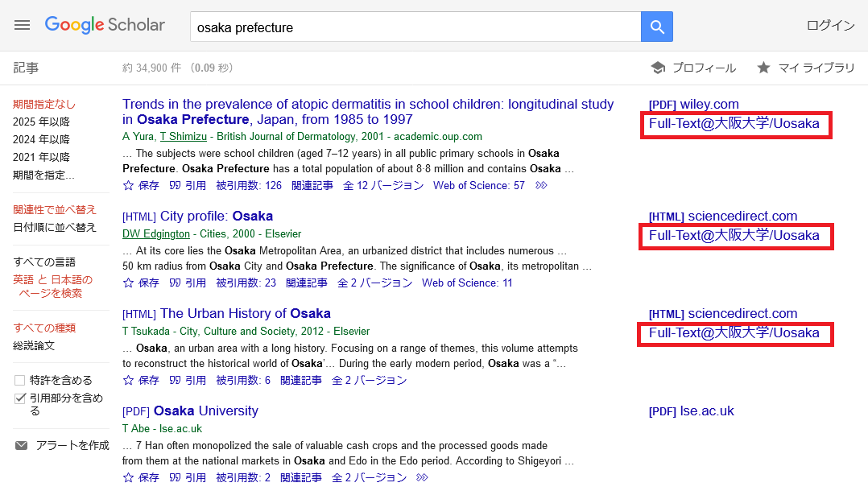868x491 pixels.
Task: Filter results since 2021 年以降
Action: pyautogui.click(x=42, y=157)
